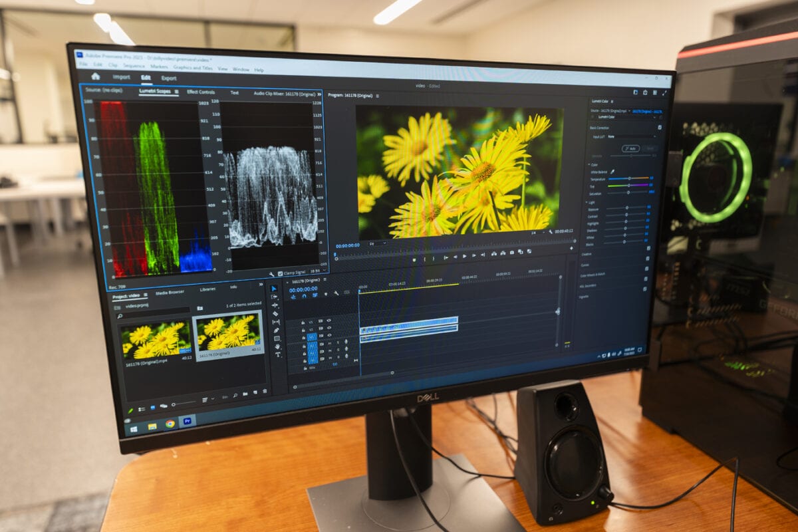This screenshot has height=532, width=798.
Task: Show more Project panel tabs chevron
Action: click(261, 284)
